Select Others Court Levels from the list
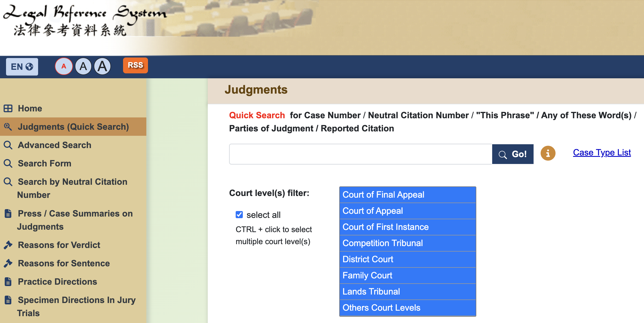Image resolution: width=644 pixels, height=323 pixels. [x=381, y=308]
